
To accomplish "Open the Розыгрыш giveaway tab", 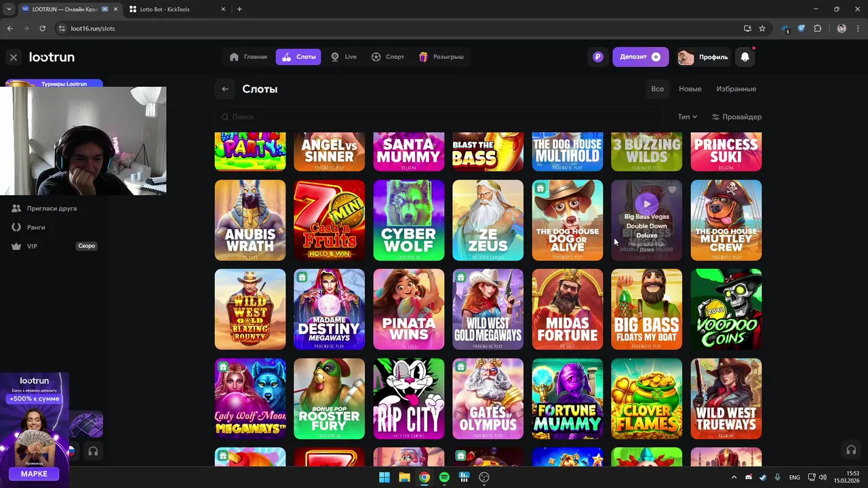I will [x=441, y=57].
